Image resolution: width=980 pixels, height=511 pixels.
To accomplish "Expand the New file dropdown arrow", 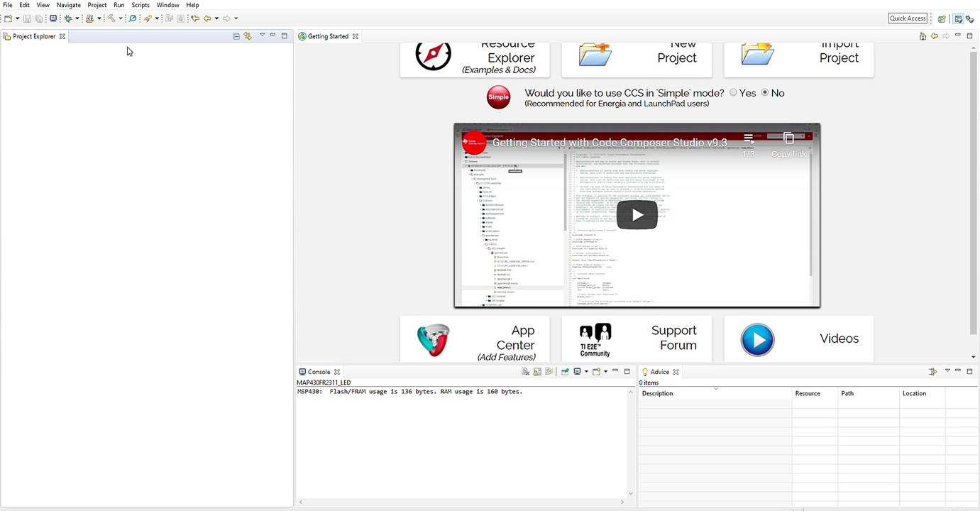I will pyautogui.click(x=17, y=18).
